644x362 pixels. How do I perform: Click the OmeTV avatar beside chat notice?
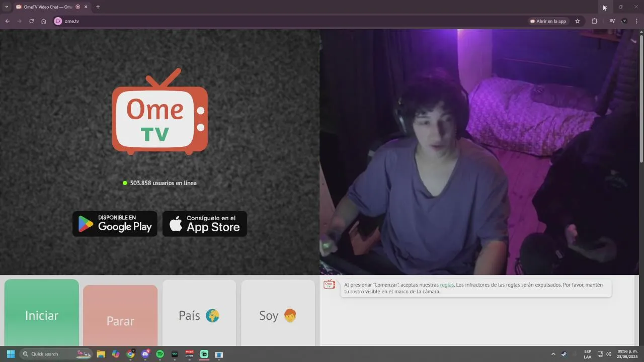click(329, 285)
